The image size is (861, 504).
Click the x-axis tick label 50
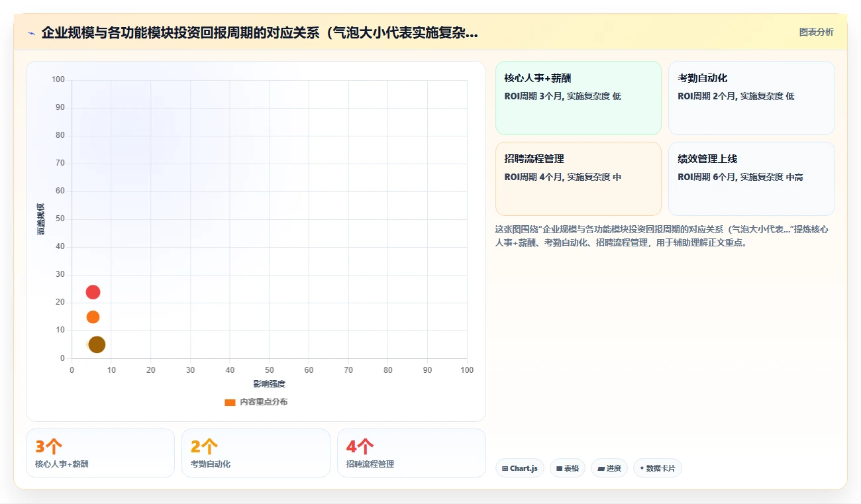(x=270, y=370)
